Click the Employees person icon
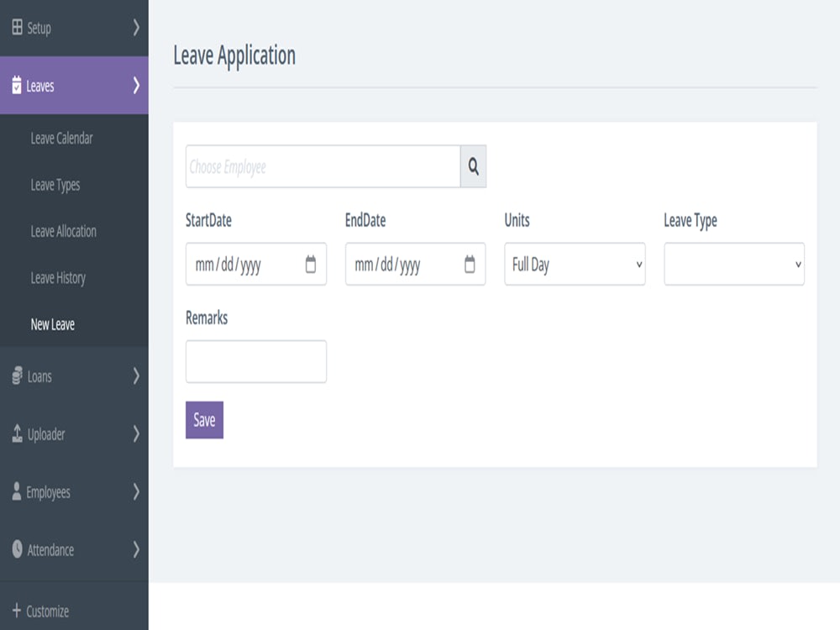The width and height of the screenshot is (840, 630). 15,493
